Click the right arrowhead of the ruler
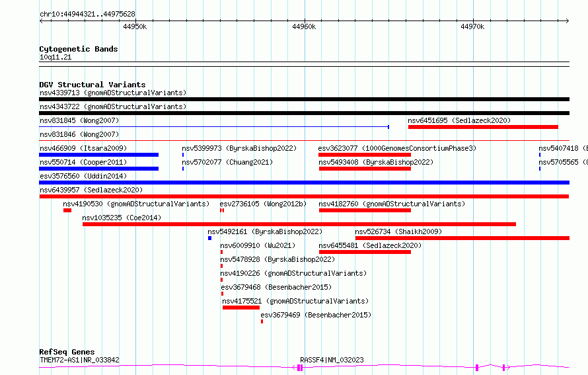 pyautogui.click(x=568, y=21)
